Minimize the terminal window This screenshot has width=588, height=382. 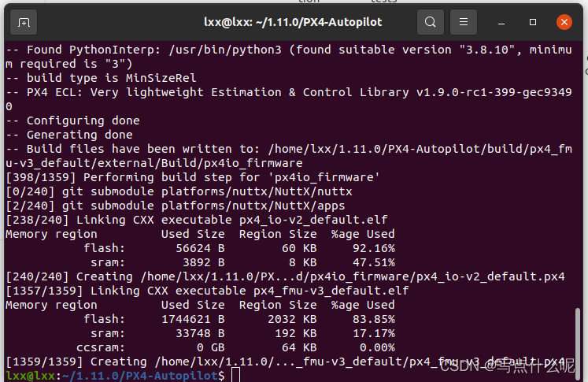point(501,23)
